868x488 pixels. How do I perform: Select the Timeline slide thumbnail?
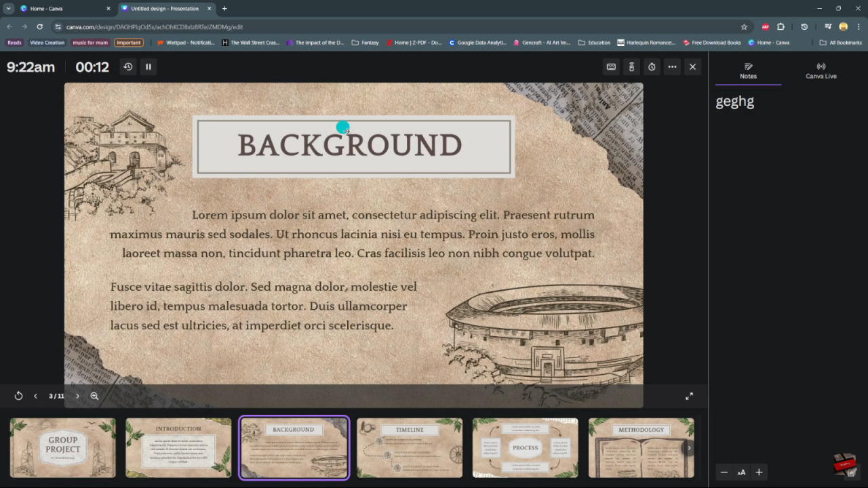(410, 447)
